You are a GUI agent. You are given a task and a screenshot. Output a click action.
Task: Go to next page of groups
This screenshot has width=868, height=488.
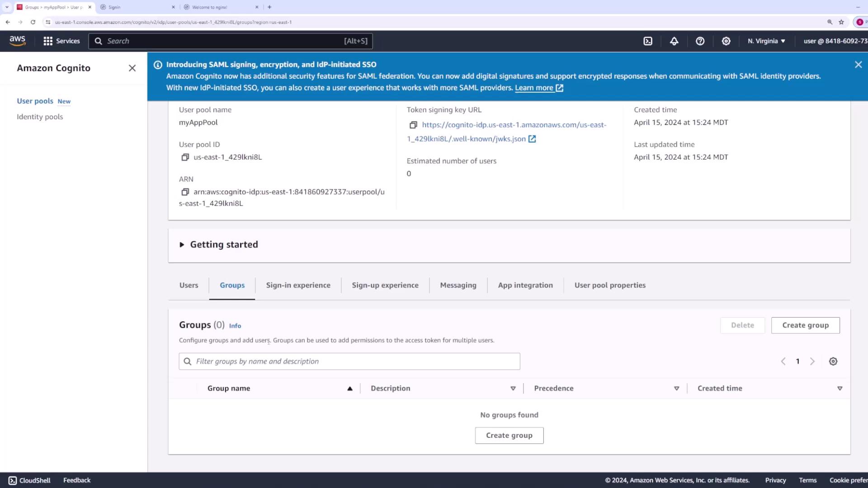812,361
